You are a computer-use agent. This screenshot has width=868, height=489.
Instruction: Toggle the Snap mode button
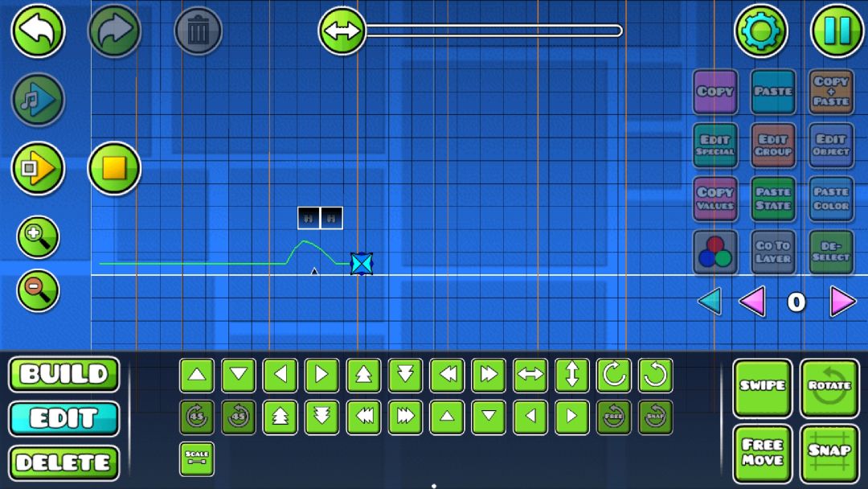[829, 454]
